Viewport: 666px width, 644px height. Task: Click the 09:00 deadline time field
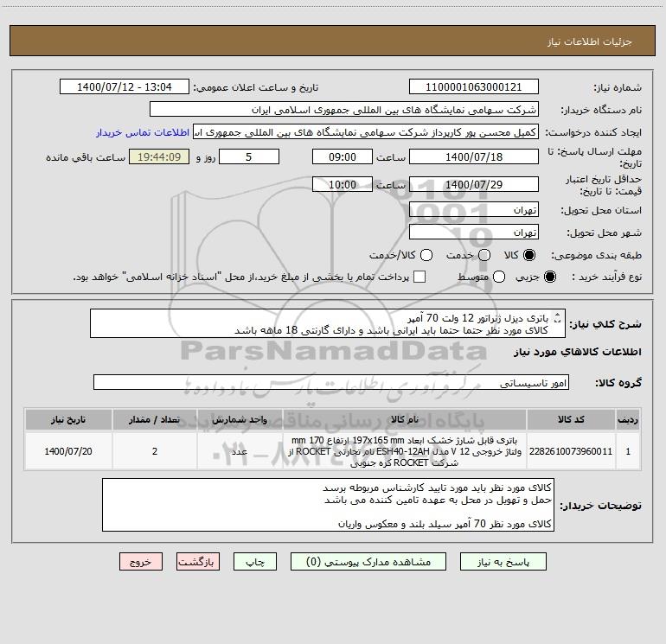coord(343,156)
